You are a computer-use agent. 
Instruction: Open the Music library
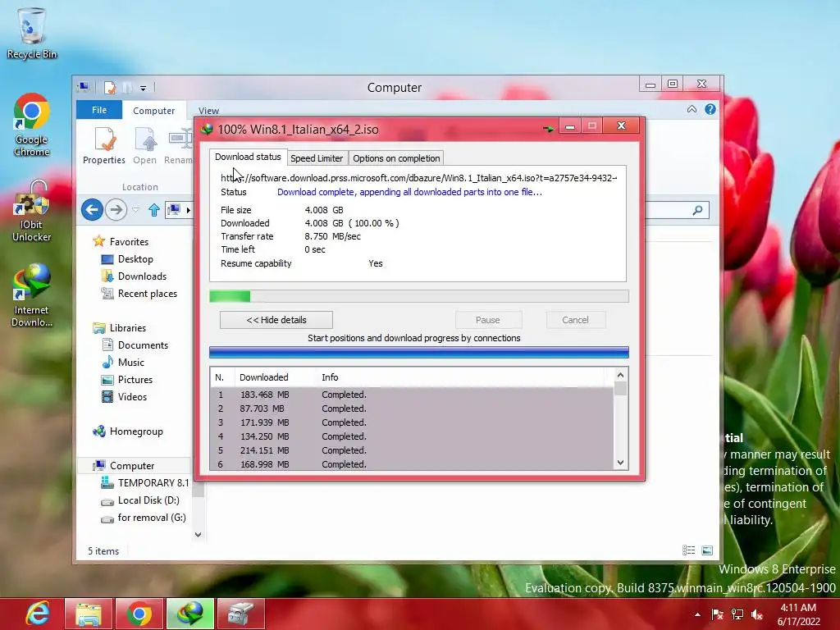click(x=130, y=362)
